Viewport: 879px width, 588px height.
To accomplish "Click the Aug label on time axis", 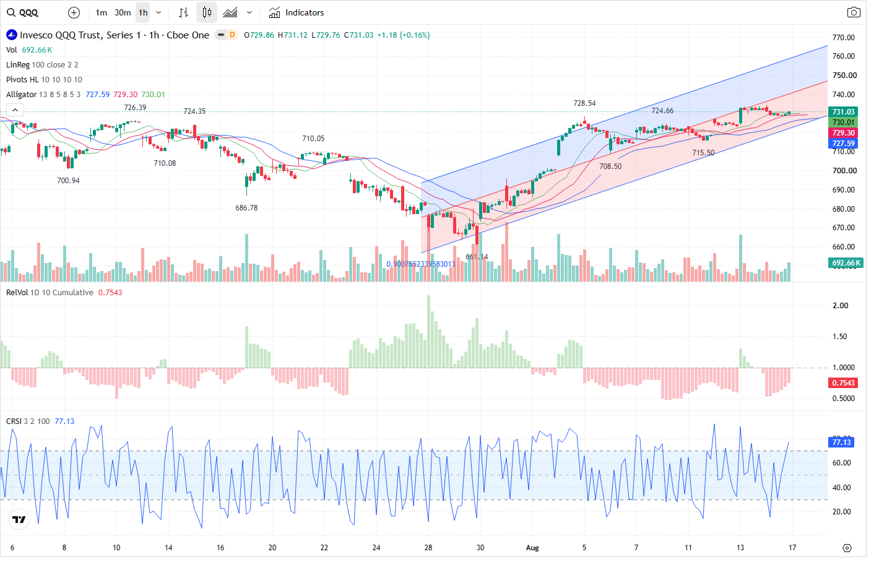I will coord(532,548).
